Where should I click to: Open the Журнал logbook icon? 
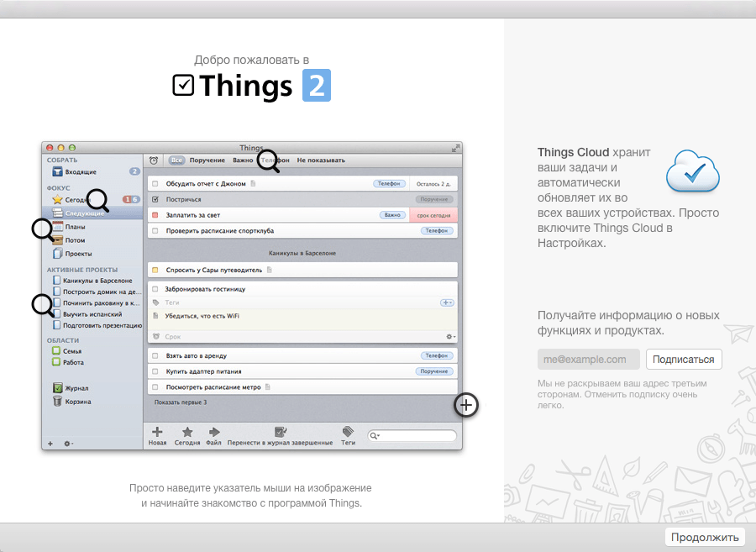(57, 387)
